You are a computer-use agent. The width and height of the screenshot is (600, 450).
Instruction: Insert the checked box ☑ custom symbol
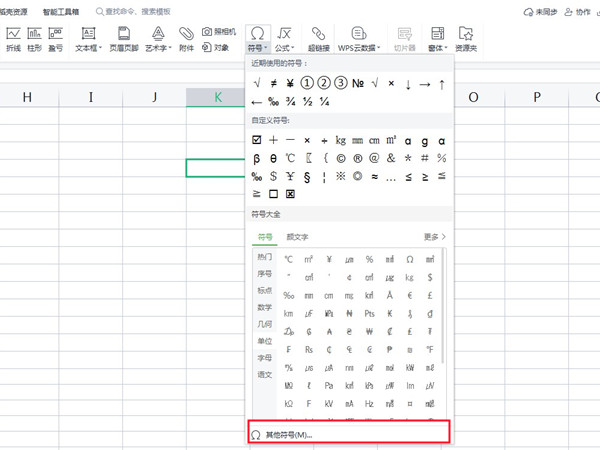pos(257,140)
